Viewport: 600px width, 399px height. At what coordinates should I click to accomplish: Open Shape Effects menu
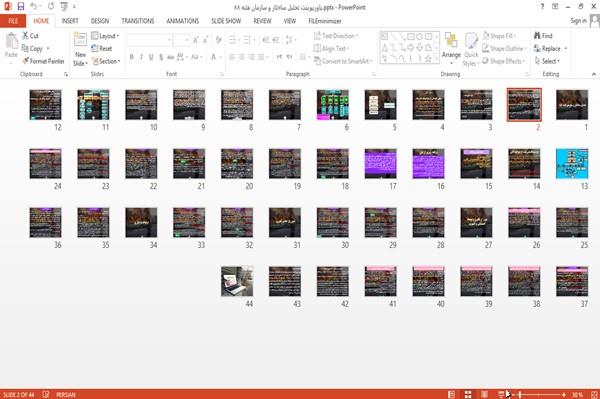(504, 61)
